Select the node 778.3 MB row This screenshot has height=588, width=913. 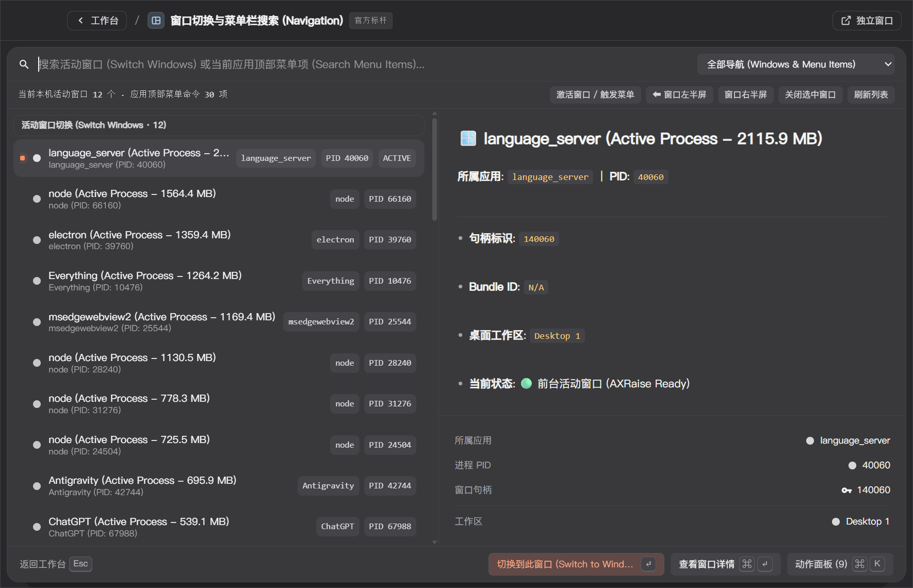219,404
